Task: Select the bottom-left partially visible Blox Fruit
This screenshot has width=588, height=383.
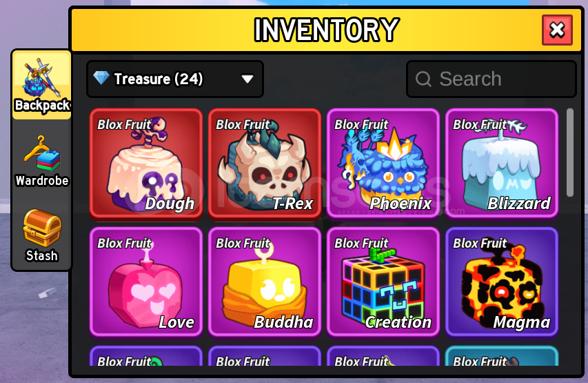Action: pyautogui.click(x=146, y=356)
